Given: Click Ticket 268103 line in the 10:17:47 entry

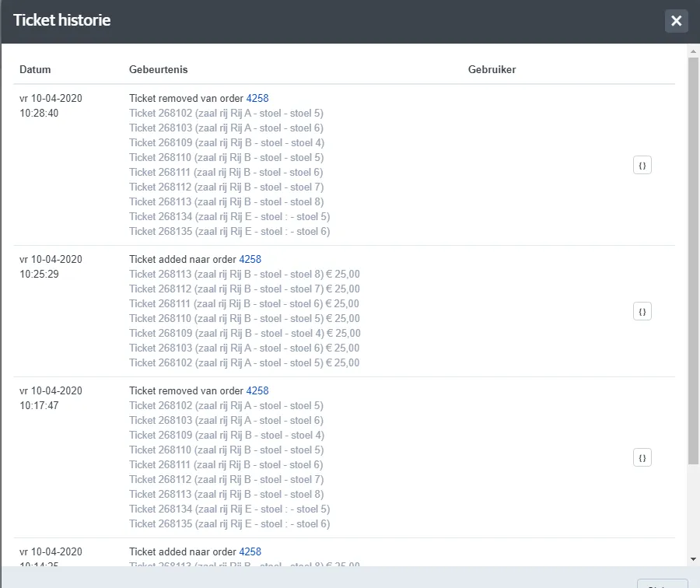Looking at the screenshot, I should (x=226, y=420).
